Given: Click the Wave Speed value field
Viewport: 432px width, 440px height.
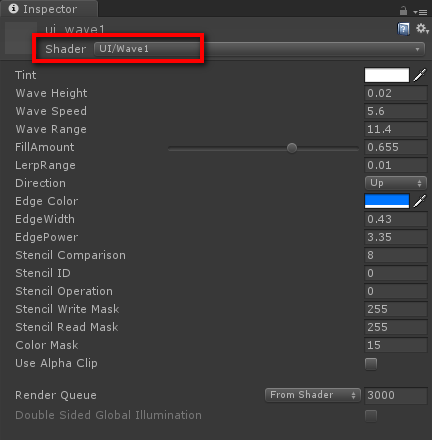Looking at the screenshot, I should click(396, 111).
